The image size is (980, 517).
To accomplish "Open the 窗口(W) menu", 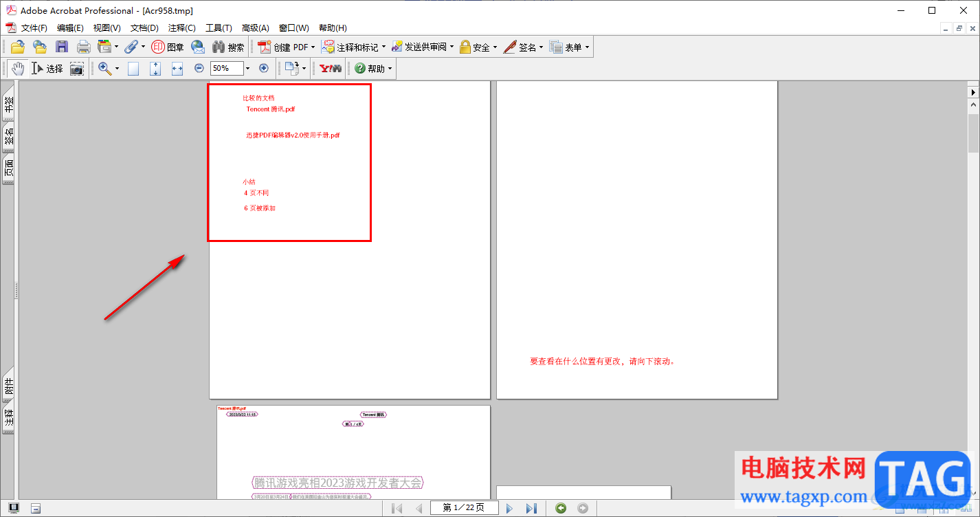I will [294, 28].
